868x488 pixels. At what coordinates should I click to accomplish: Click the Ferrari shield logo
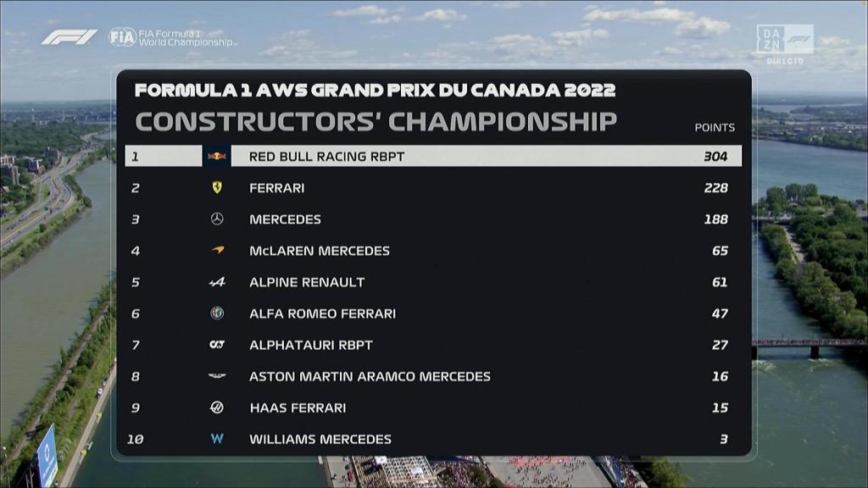(x=217, y=187)
